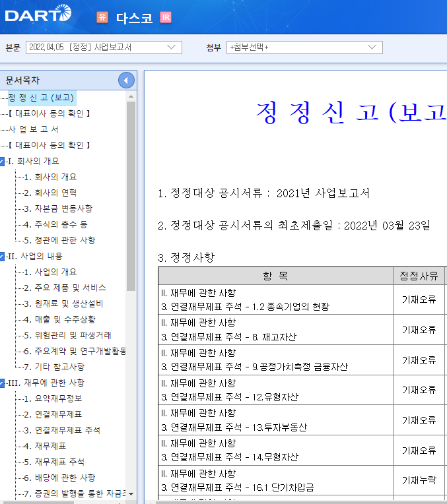447x504 pixels.
Task: Click the DART logo
Action: coord(38,14)
